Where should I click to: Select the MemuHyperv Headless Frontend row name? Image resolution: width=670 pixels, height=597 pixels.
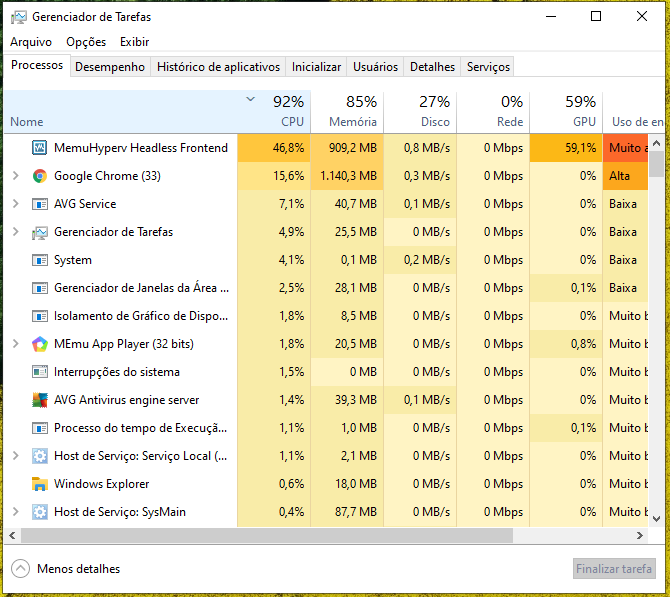pyautogui.click(x=141, y=148)
